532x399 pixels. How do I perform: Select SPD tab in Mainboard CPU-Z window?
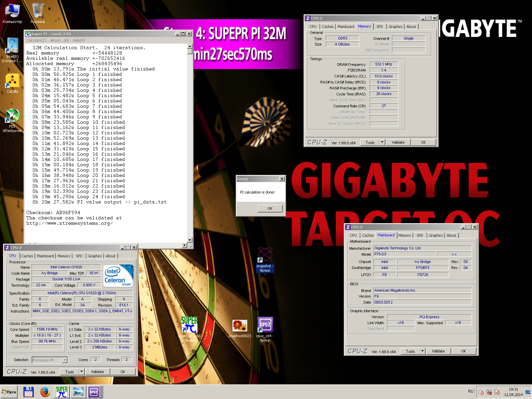coord(420,235)
